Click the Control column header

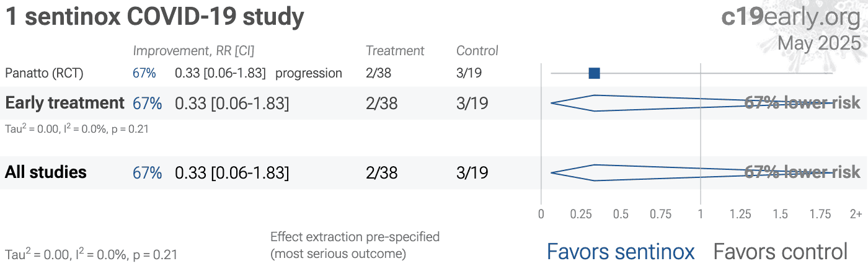(477, 51)
